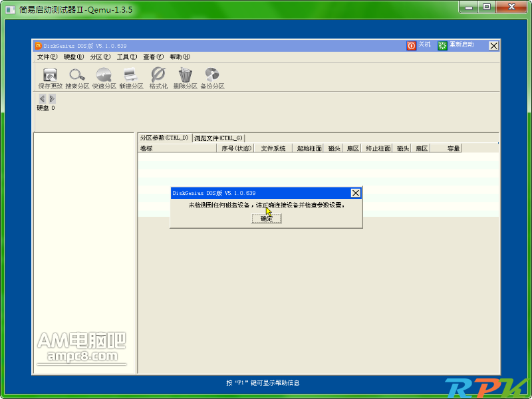
Task: Confirm the dialog with 确定 button
Action: click(267, 219)
